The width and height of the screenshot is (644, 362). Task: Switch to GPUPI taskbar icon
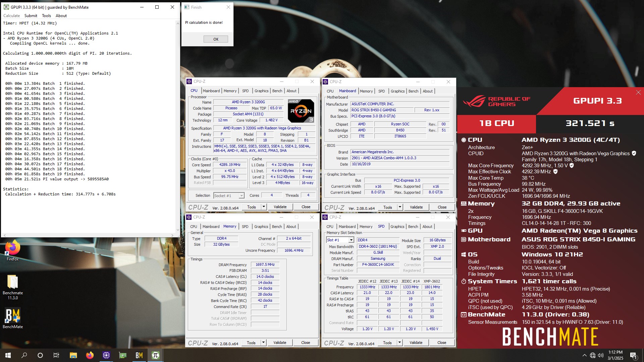156,355
